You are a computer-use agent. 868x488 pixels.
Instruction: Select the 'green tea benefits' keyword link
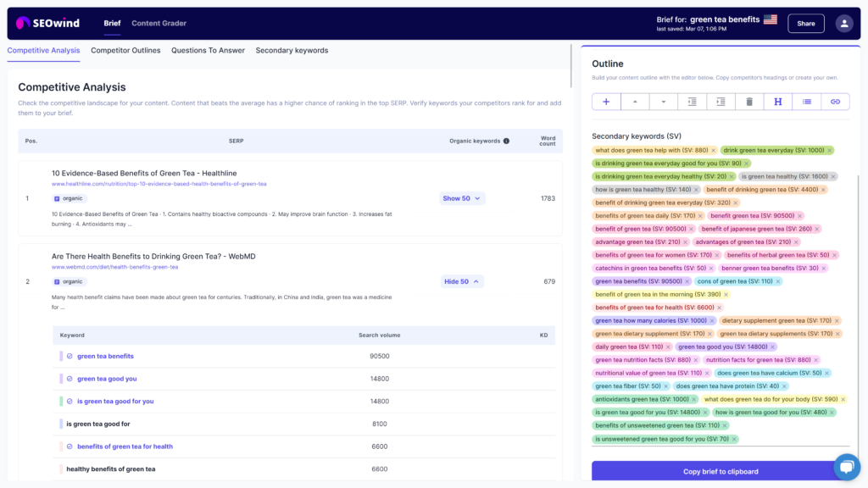point(105,357)
